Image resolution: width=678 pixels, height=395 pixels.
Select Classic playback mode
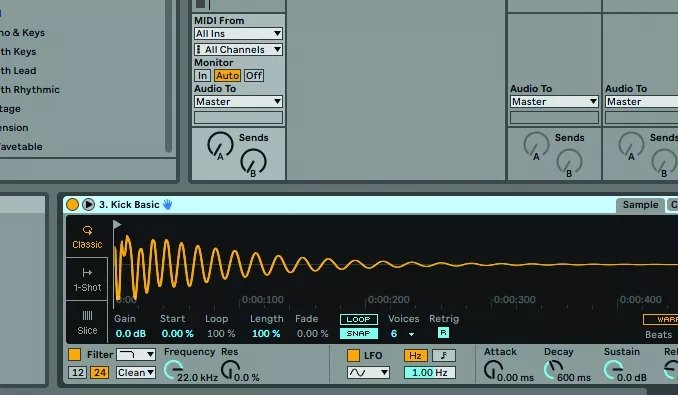click(87, 237)
